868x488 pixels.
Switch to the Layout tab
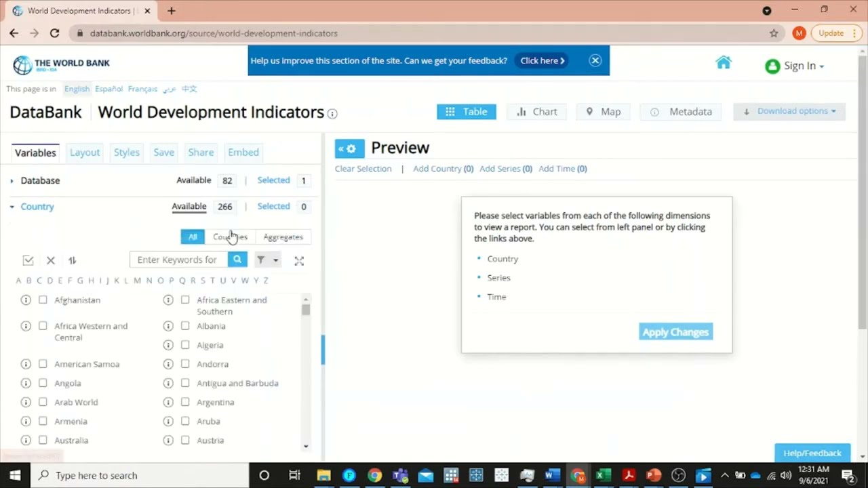point(85,152)
